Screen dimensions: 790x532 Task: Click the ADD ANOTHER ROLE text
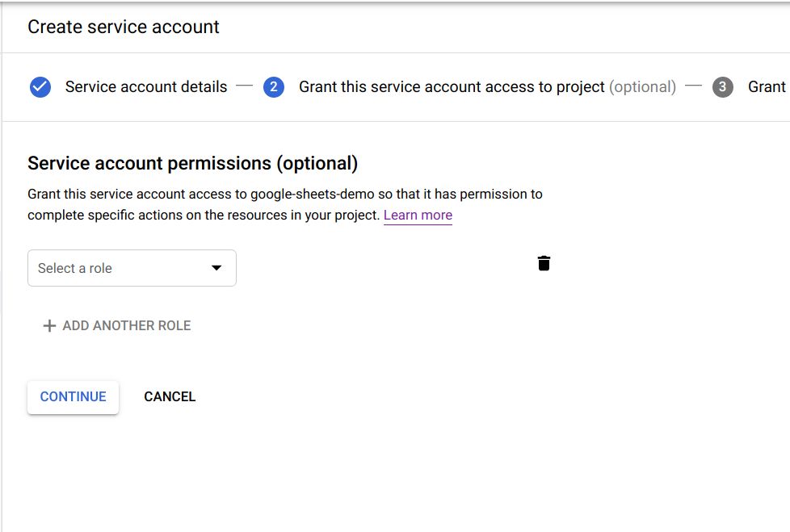coord(127,326)
